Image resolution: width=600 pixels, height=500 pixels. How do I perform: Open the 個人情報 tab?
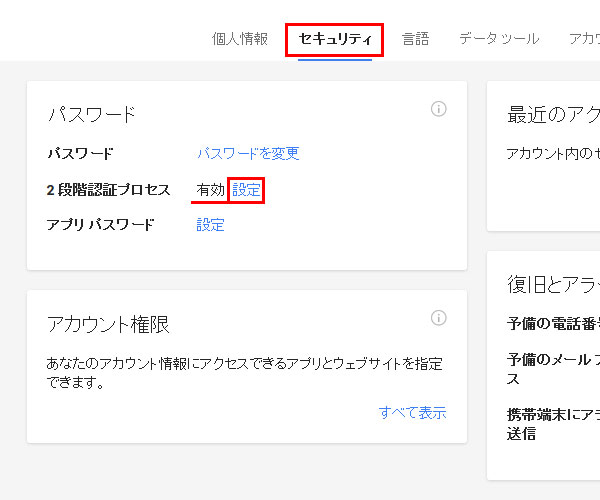coord(240,39)
